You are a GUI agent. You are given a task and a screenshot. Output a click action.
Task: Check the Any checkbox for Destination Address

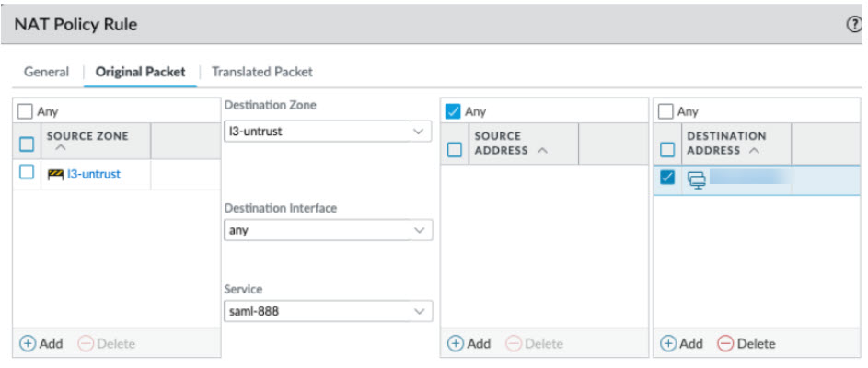pyautogui.click(x=666, y=111)
